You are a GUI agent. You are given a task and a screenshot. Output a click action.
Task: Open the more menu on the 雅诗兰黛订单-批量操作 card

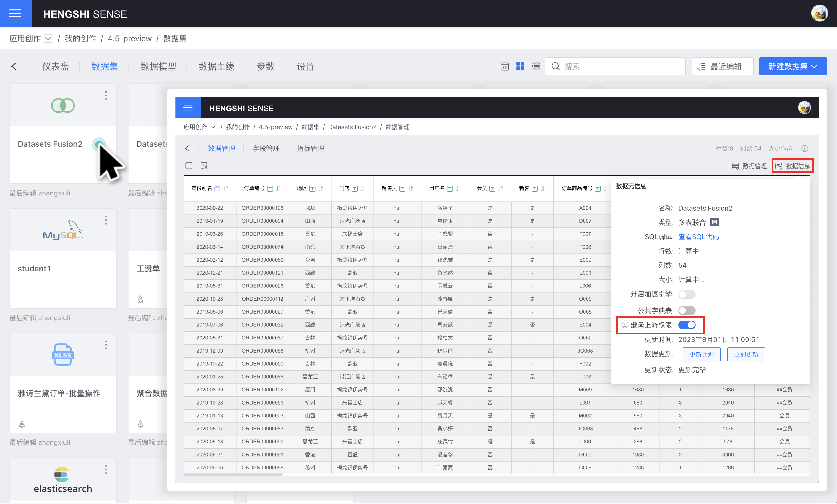[x=106, y=345]
